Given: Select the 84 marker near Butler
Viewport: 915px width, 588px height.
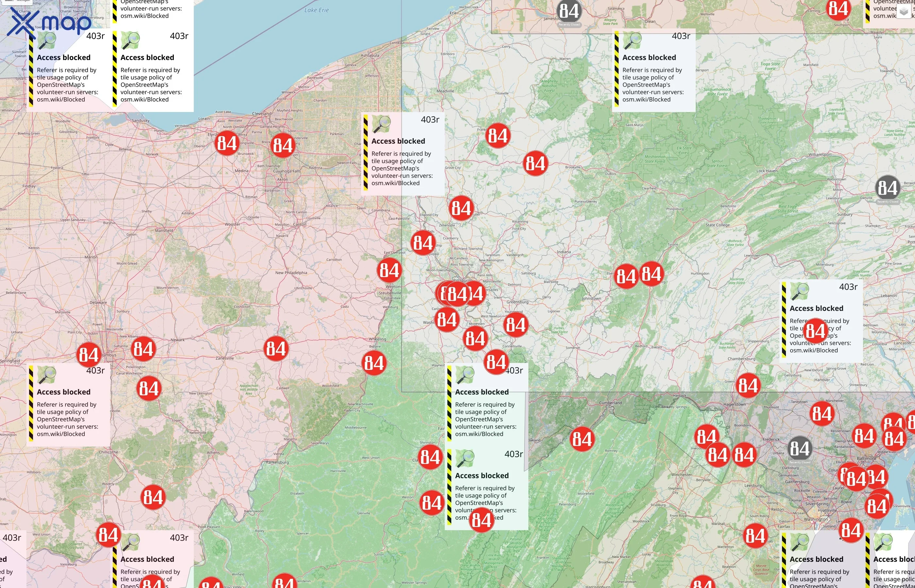Looking at the screenshot, I should point(461,208).
